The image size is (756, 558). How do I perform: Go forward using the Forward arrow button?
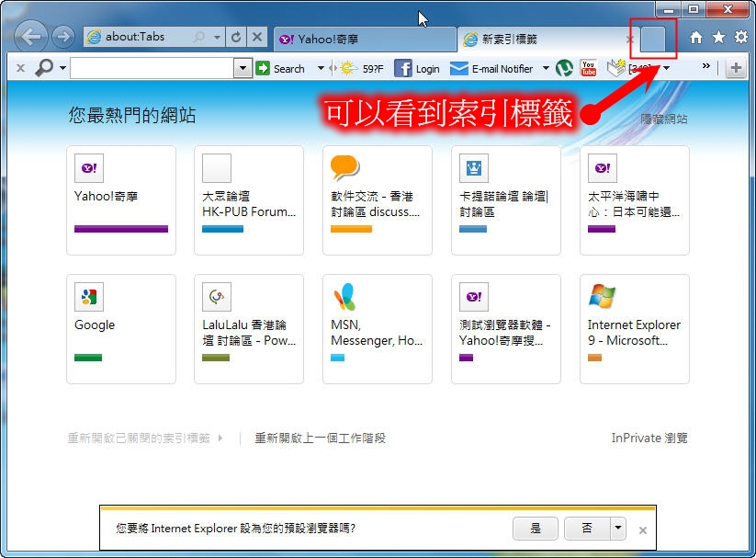[63, 37]
